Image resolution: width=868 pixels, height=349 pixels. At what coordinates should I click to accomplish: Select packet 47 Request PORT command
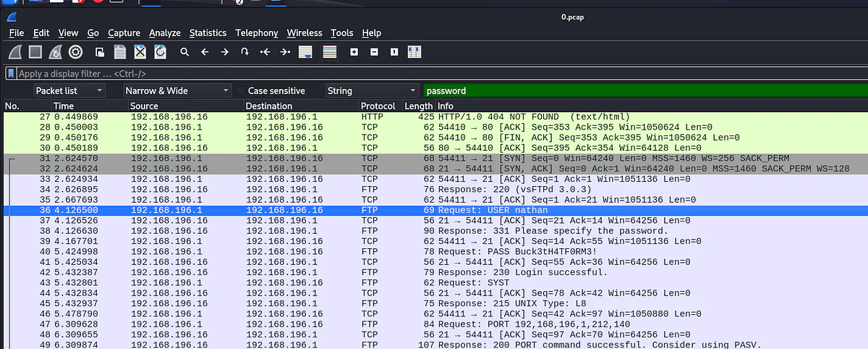(434, 324)
